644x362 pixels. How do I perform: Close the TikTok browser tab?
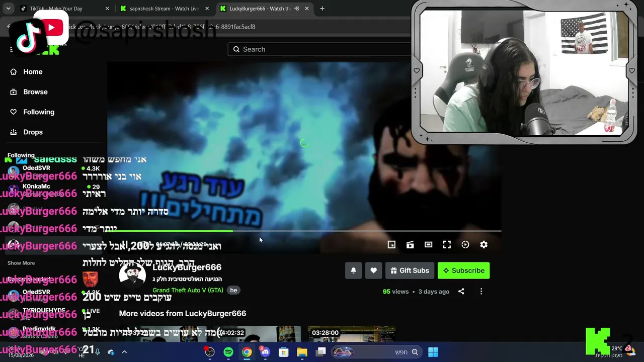107,9
